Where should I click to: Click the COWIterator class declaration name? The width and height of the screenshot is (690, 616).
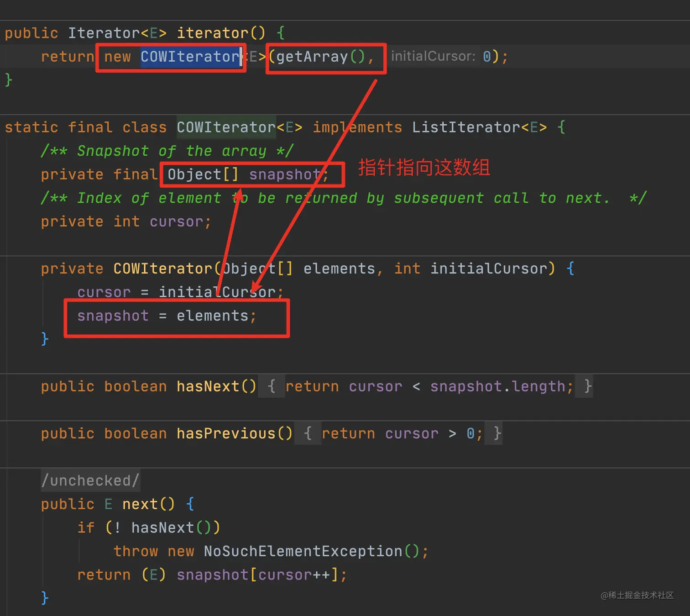226,127
